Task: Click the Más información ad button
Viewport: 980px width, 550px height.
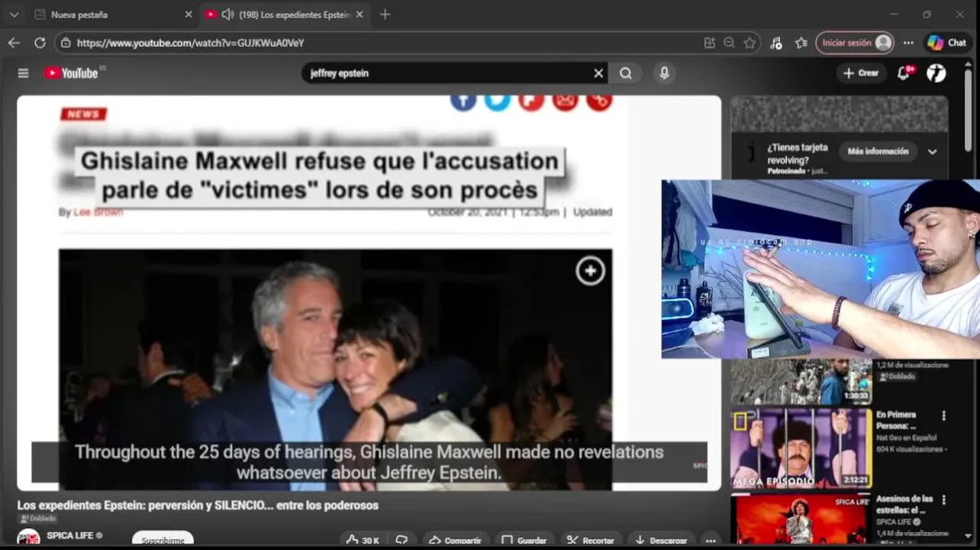Action: click(878, 151)
